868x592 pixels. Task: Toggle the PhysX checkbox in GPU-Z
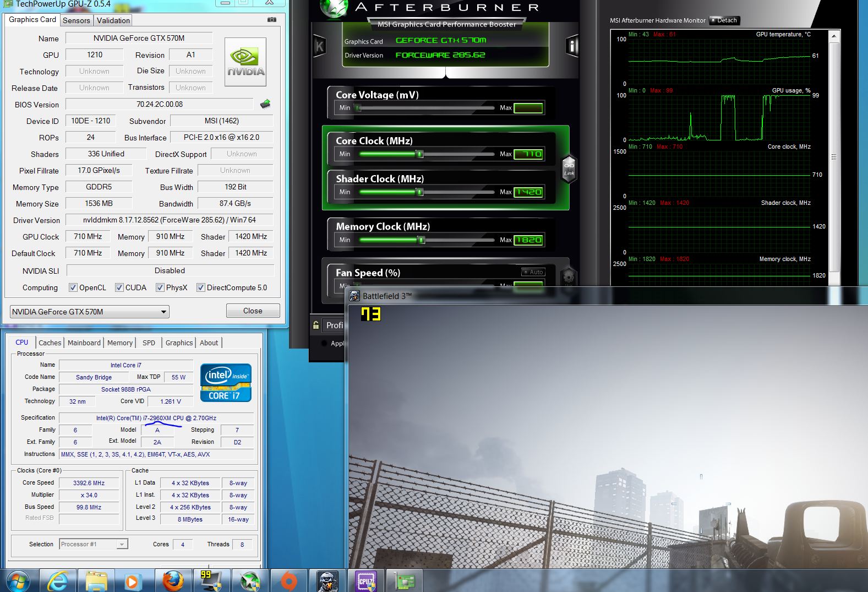(160, 287)
